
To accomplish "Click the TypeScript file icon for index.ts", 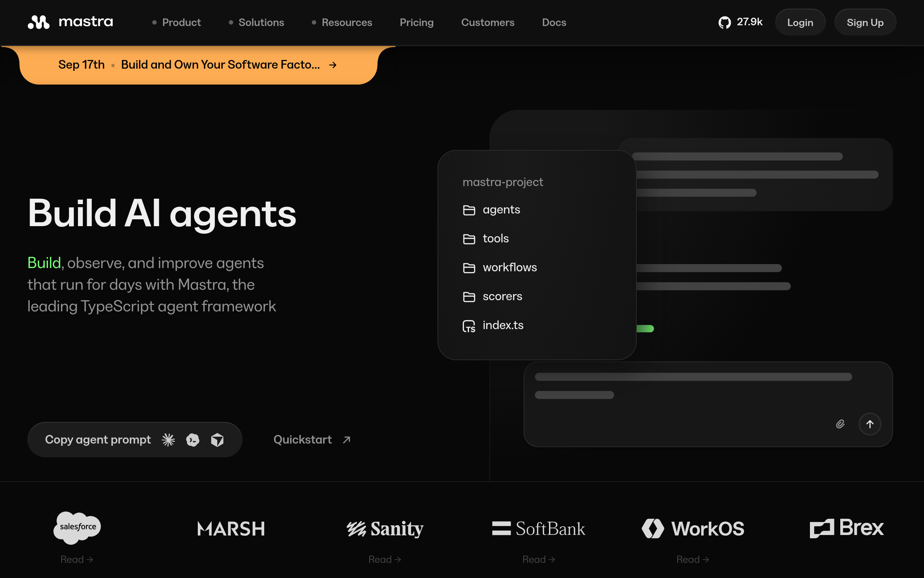I will coord(469,326).
